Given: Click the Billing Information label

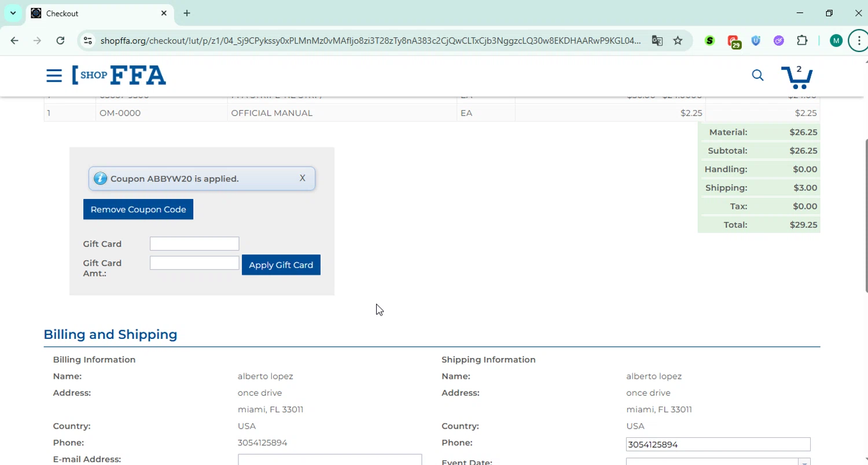Looking at the screenshot, I should (x=94, y=359).
